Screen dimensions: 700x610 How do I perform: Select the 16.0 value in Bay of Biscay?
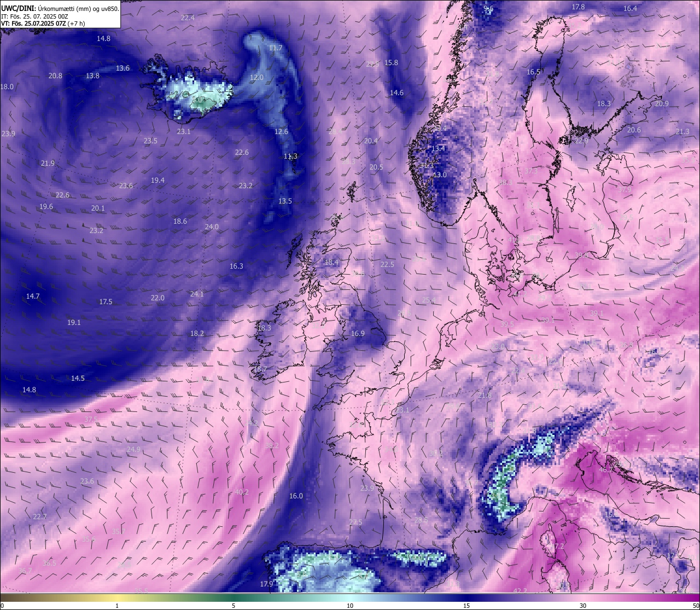pos(296,496)
